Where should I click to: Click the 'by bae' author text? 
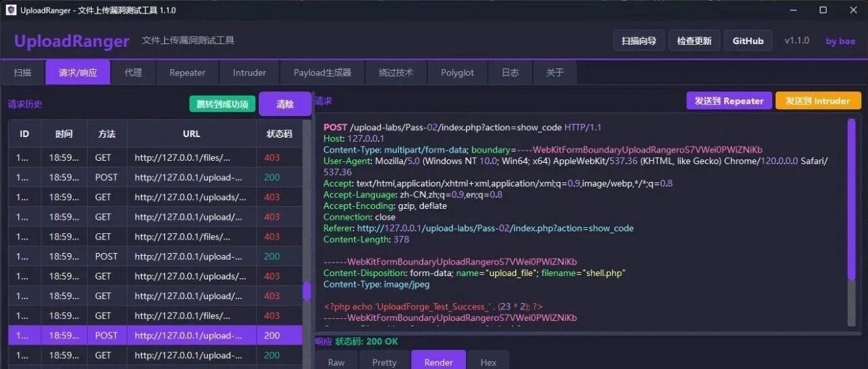pyautogui.click(x=840, y=41)
